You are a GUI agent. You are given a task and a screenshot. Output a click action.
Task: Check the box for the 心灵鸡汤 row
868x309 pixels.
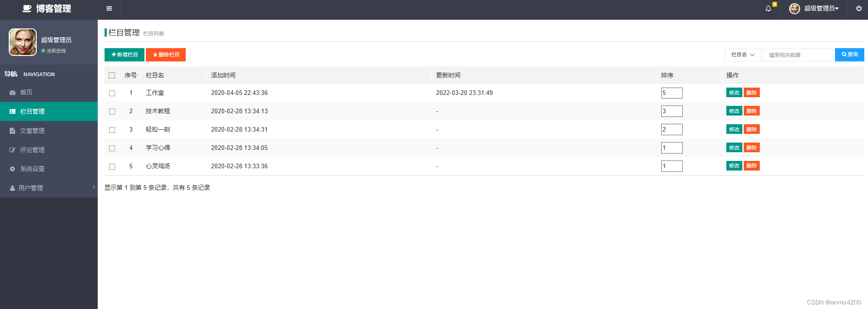click(112, 166)
